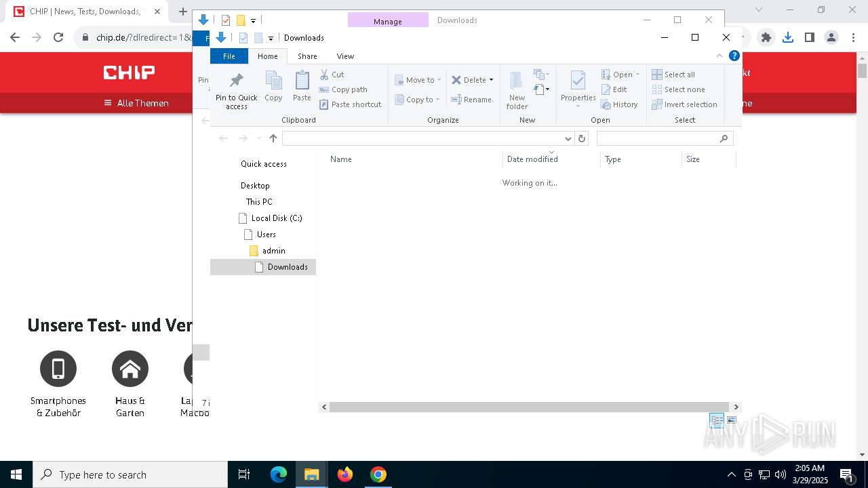868x488 pixels.
Task: Click Select none in ribbon
Action: pos(678,89)
